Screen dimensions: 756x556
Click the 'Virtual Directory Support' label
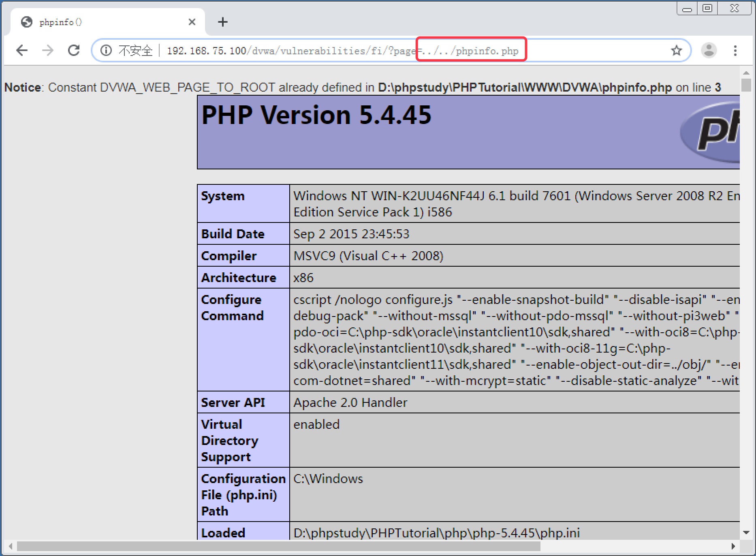(x=230, y=441)
